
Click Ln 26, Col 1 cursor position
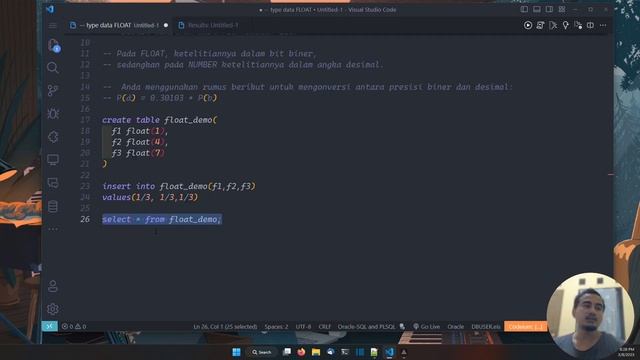(x=225, y=327)
